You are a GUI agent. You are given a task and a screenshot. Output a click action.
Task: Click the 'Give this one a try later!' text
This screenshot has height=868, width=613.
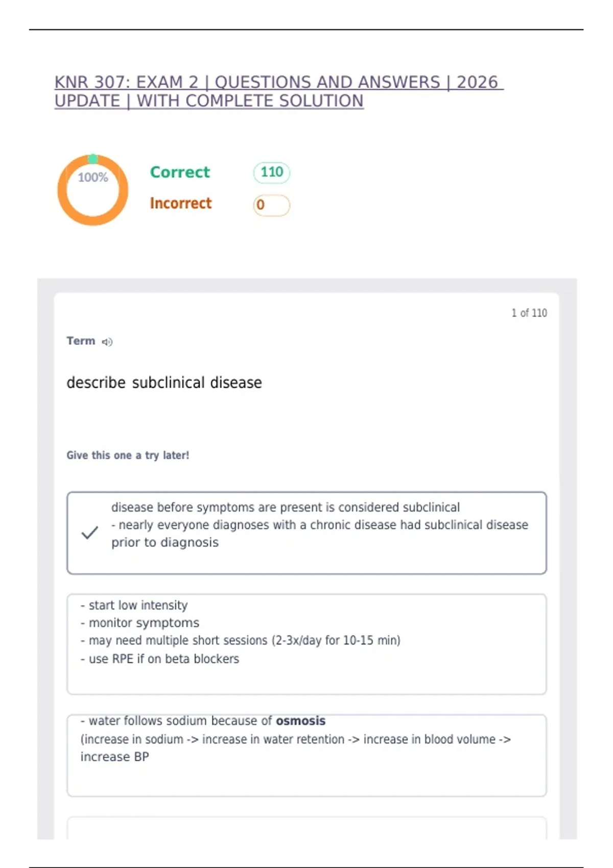tap(128, 455)
